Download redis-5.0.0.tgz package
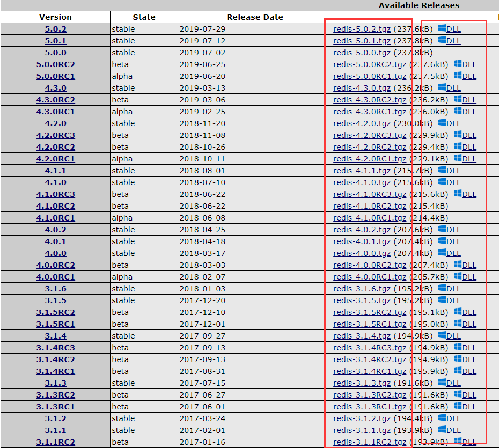The height and width of the screenshot is (448, 499). (x=362, y=53)
